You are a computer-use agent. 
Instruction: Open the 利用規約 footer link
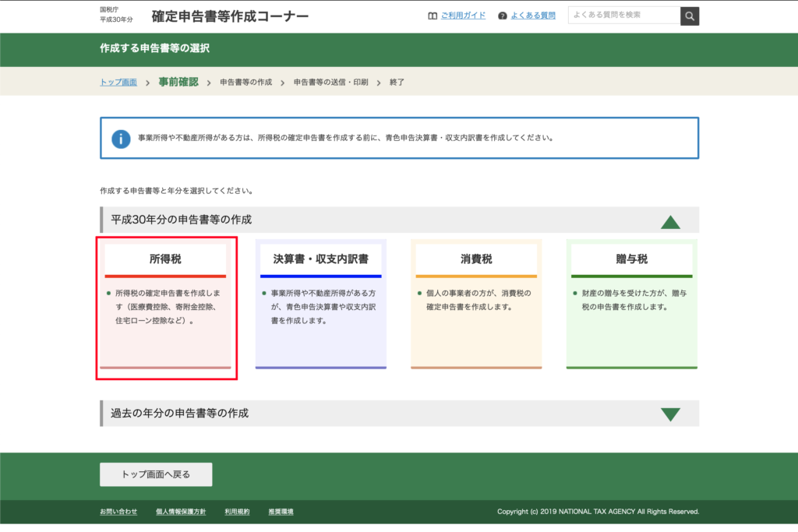(237, 512)
